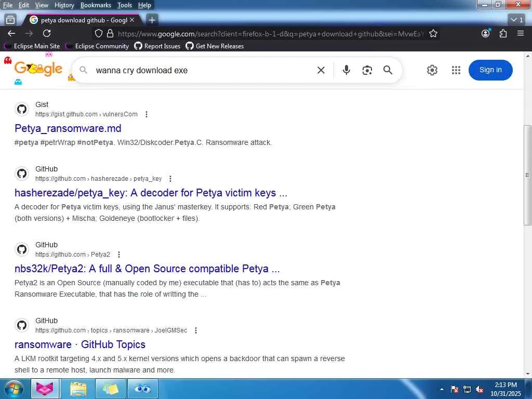Screen dimensions: 532x399
Task: Click the Google doodle logo
Action: pyautogui.click(x=38, y=69)
